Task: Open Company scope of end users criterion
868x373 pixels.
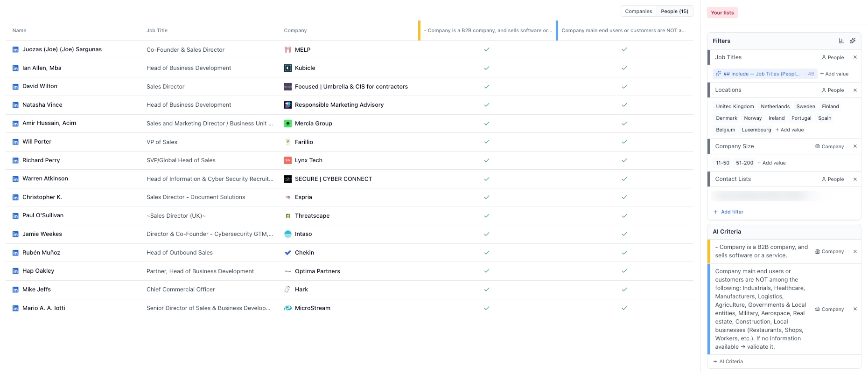Action: 829,309
